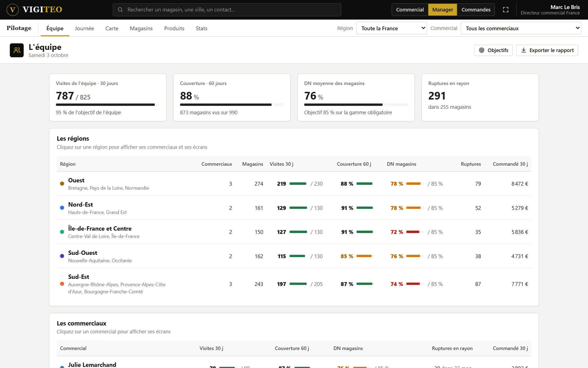The width and height of the screenshot is (588, 368).
Task: Expand the Île-de-France et Centre region row
Action: (294, 232)
